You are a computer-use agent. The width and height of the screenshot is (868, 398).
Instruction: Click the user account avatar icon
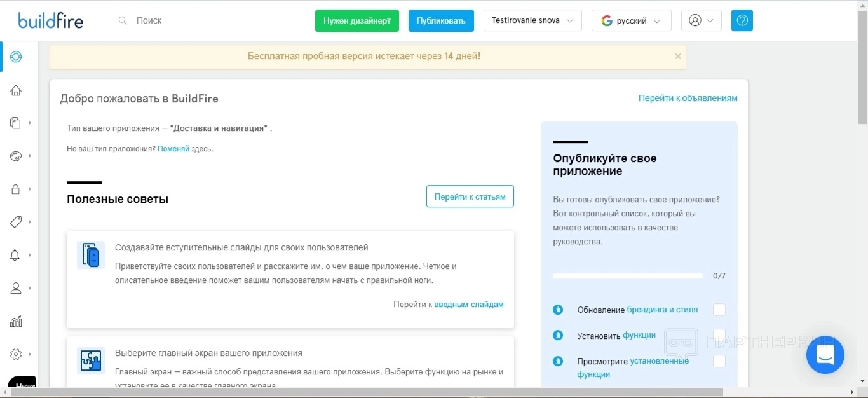(695, 20)
